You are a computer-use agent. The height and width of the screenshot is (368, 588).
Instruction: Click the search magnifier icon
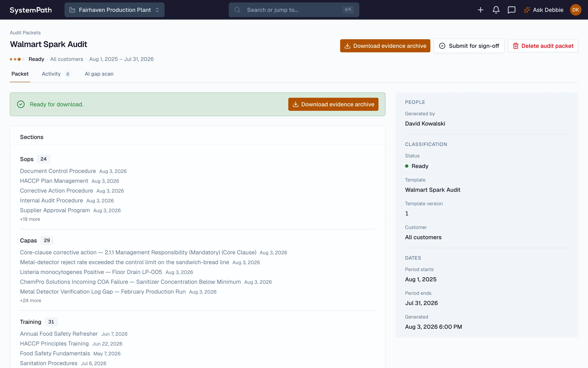point(237,10)
